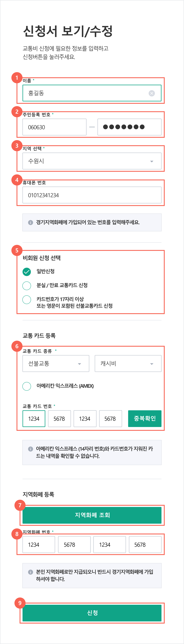Click info icon next to 경기지역화폐 phone notice
Screen dimensions: 184x644
point(30,222)
